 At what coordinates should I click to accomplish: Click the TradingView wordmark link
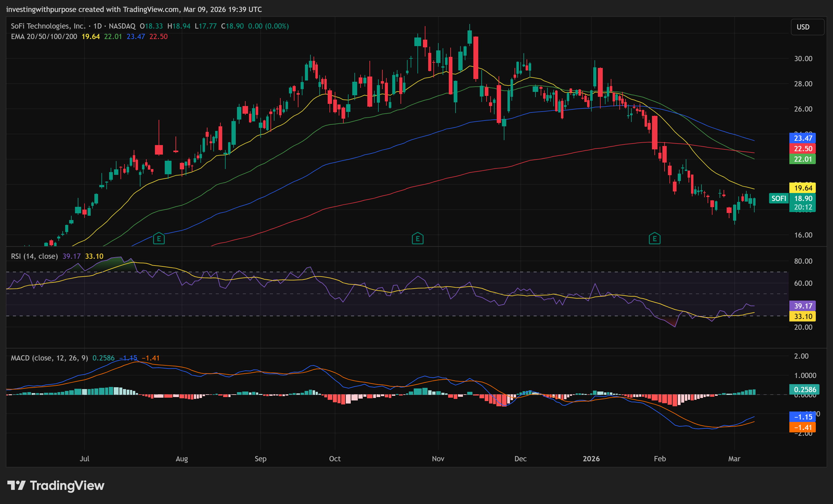(x=67, y=486)
